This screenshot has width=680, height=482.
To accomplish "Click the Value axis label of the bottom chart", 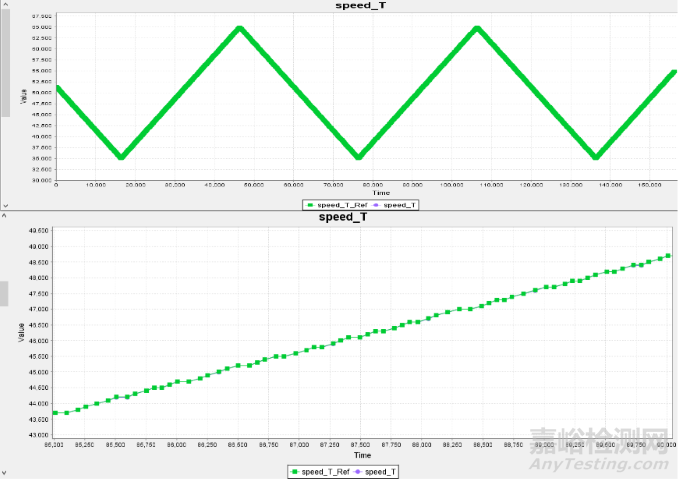I will (21, 332).
